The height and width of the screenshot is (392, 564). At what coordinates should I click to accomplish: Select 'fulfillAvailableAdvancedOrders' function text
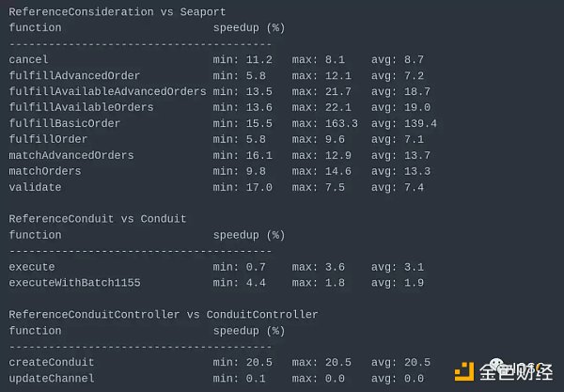pyautogui.click(x=107, y=91)
